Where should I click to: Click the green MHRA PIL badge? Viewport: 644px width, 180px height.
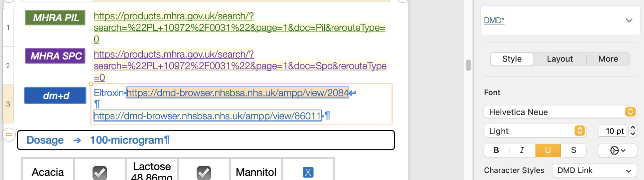pyautogui.click(x=55, y=18)
